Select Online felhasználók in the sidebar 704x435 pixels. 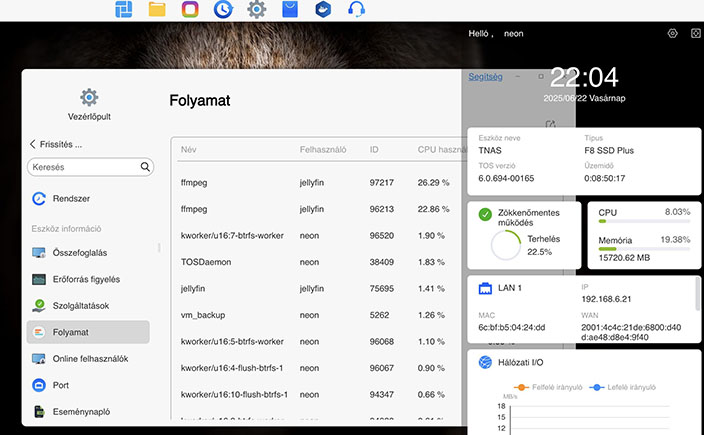coord(90,359)
